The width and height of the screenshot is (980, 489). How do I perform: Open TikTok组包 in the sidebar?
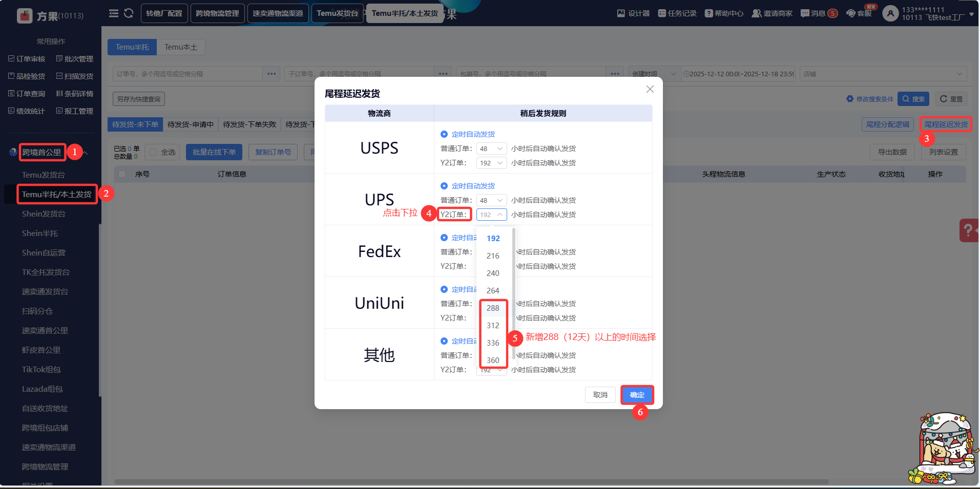pyautogui.click(x=41, y=370)
